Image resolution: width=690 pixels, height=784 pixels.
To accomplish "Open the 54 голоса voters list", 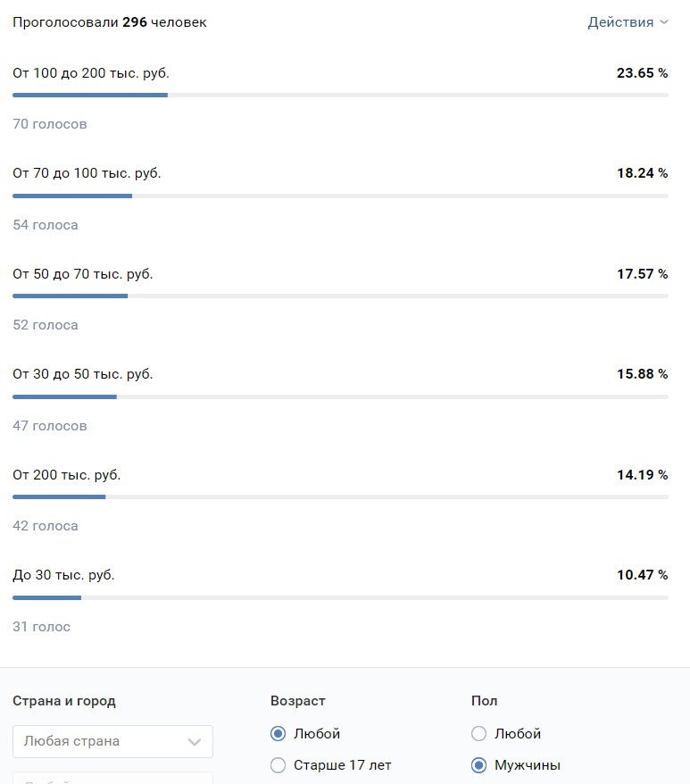I will click(46, 225).
